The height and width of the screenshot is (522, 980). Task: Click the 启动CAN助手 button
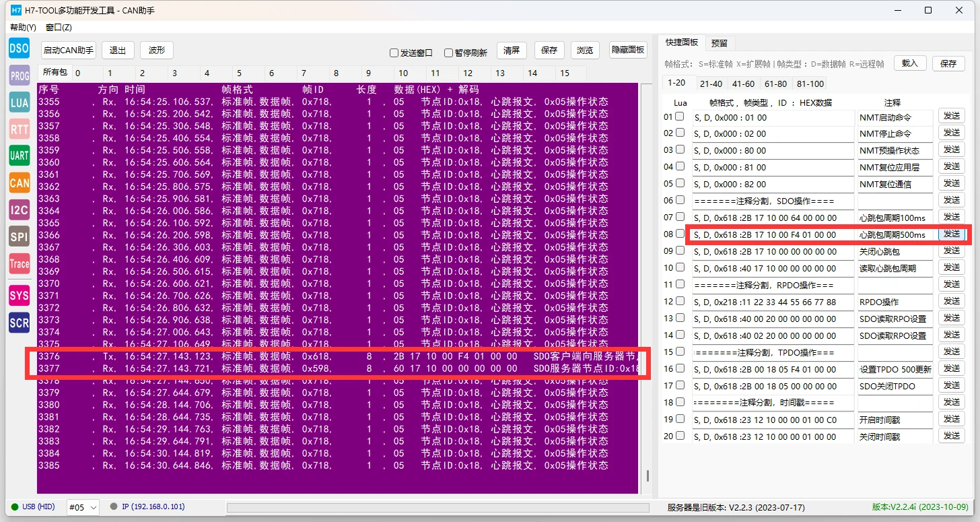69,51
